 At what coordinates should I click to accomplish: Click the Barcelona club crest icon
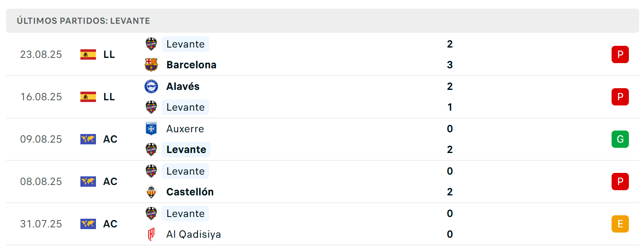pos(151,65)
